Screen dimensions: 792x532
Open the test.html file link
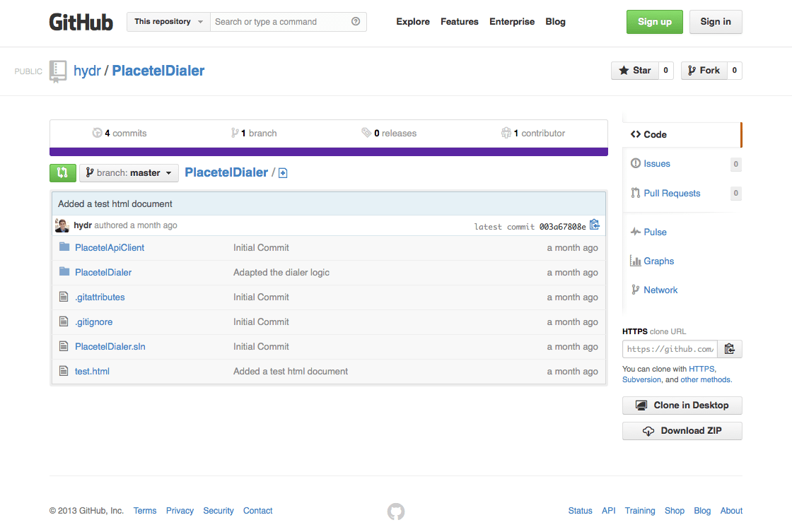click(92, 372)
